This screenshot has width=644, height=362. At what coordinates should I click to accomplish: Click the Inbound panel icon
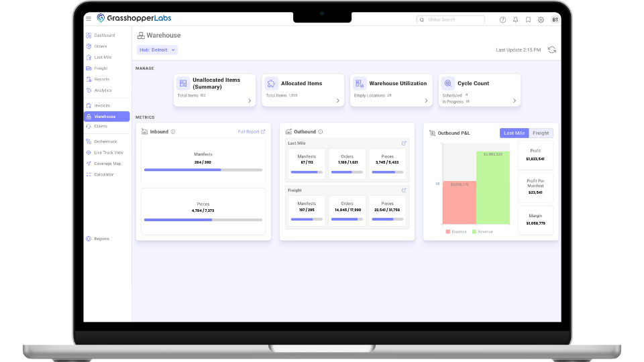(145, 132)
